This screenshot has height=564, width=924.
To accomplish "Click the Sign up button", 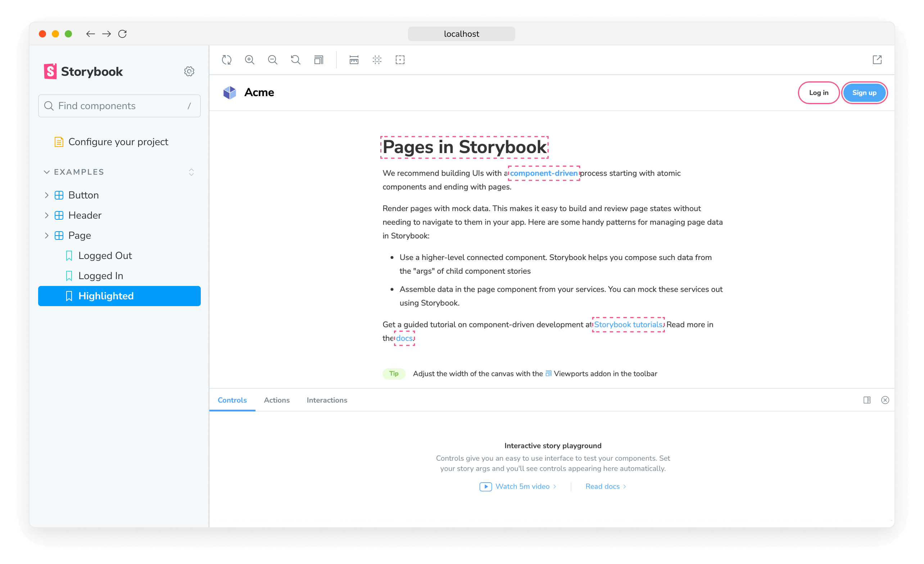I will [864, 93].
